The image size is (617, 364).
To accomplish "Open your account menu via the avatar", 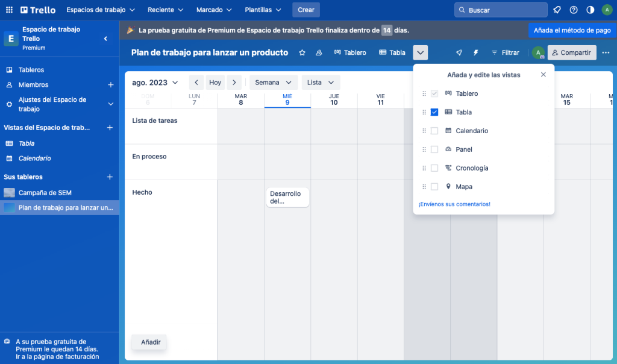I will pyautogui.click(x=607, y=9).
